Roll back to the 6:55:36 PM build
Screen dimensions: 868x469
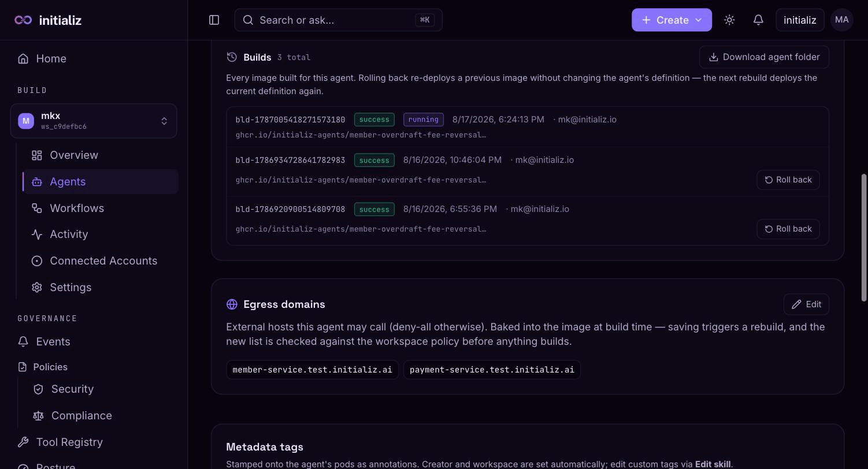pyautogui.click(x=788, y=229)
